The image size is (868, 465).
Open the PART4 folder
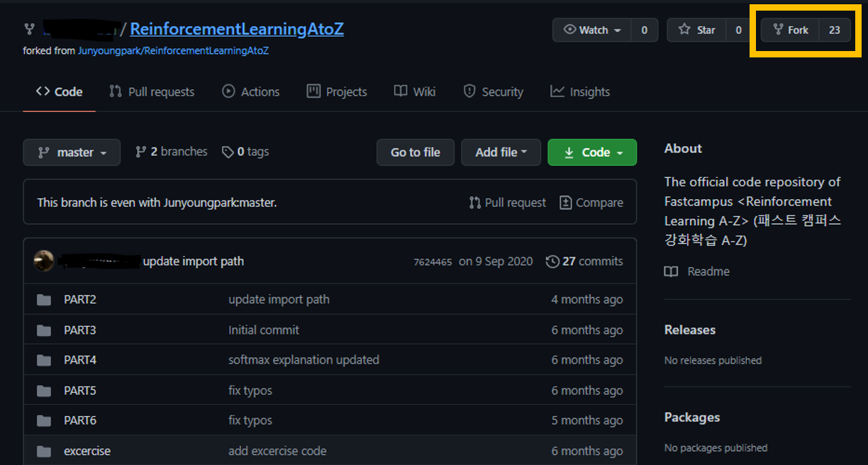coord(80,359)
